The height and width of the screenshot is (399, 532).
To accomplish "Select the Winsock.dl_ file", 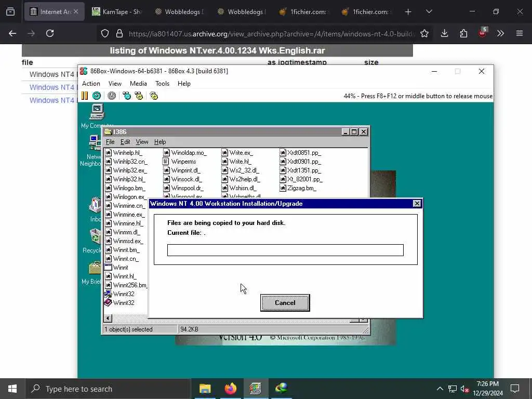I will [182, 179].
